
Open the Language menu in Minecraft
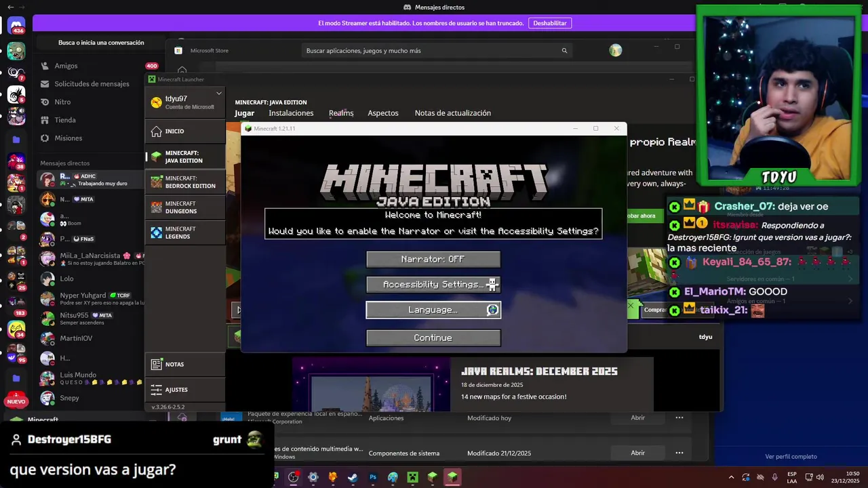pyautogui.click(x=433, y=310)
